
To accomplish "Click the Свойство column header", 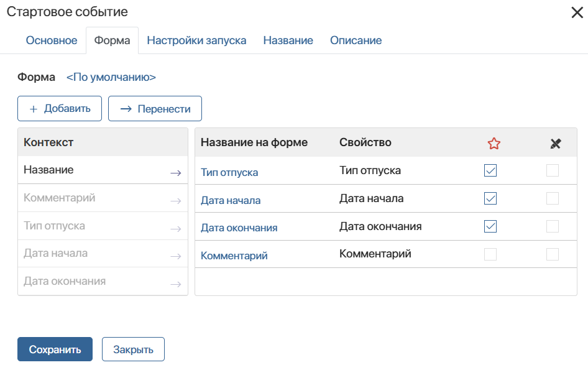I will 365,142.
